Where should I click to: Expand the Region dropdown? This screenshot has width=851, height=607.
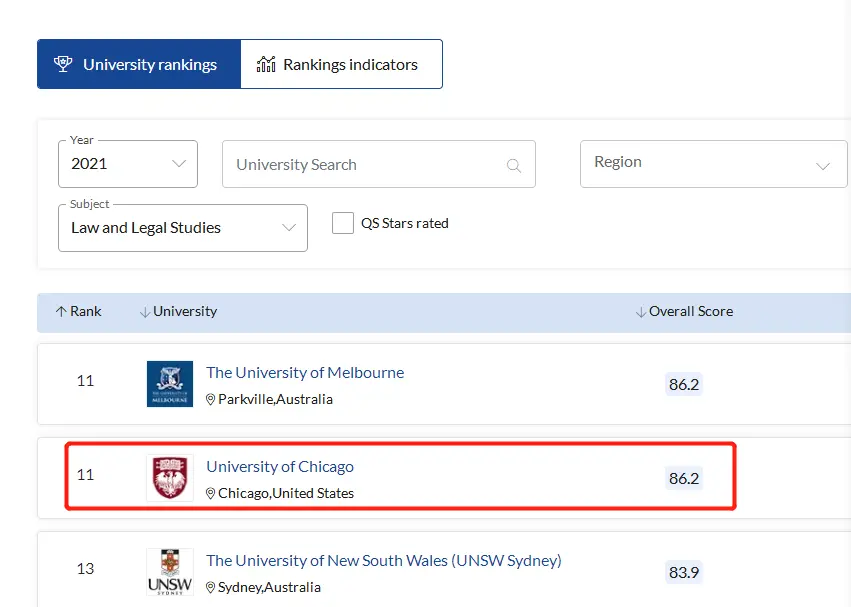(x=714, y=164)
